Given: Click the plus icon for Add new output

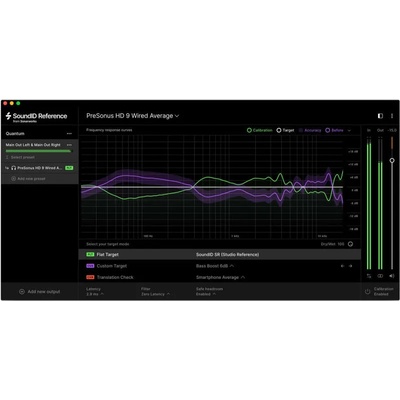Looking at the screenshot, I should tap(22, 292).
